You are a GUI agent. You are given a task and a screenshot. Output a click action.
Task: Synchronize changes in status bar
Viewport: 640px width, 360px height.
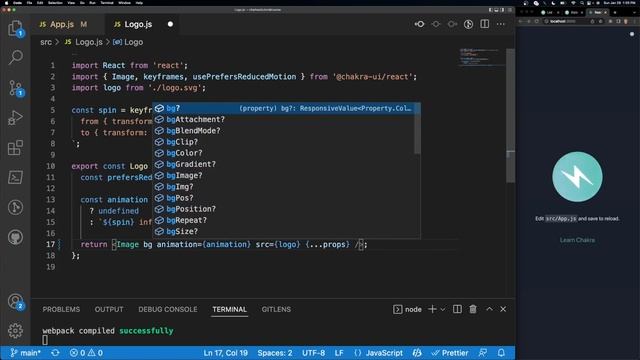(55, 353)
